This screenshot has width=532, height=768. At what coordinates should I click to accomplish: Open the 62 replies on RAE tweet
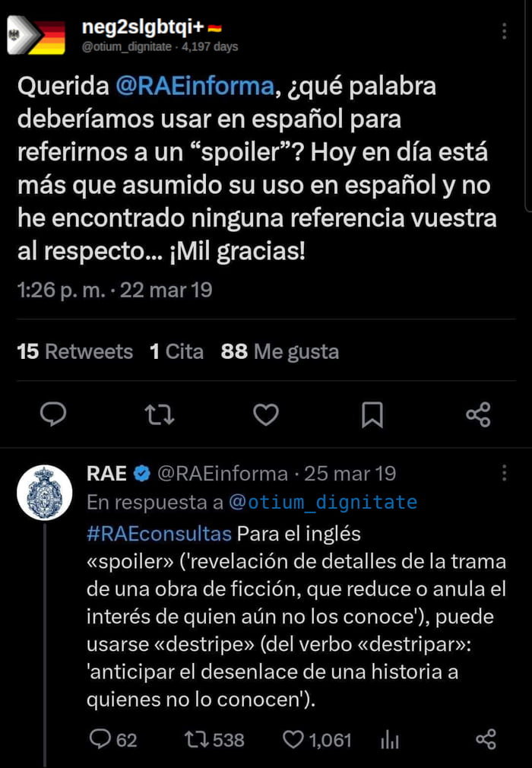[113, 739]
